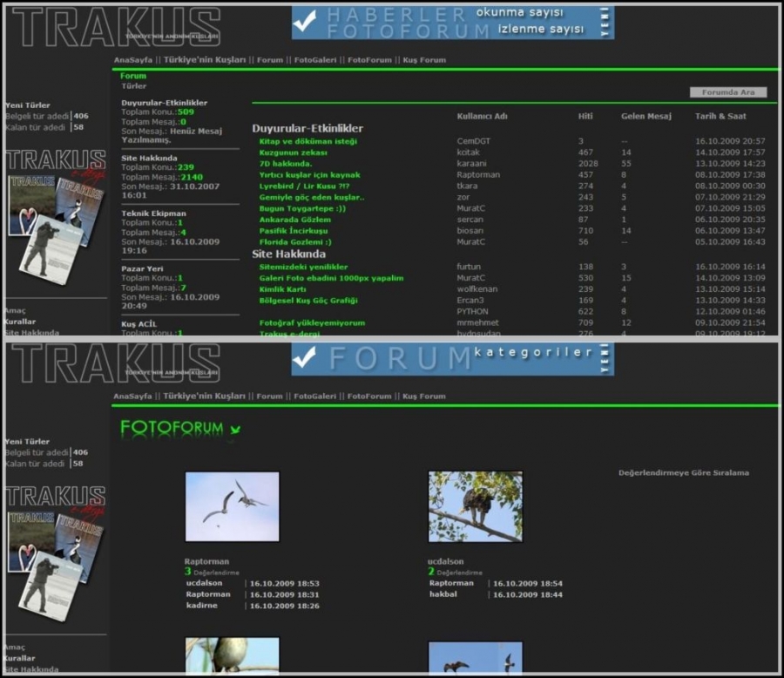784x678 pixels.
Task: Open the 7D hakkında. topic
Action: [x=285, y=164]
